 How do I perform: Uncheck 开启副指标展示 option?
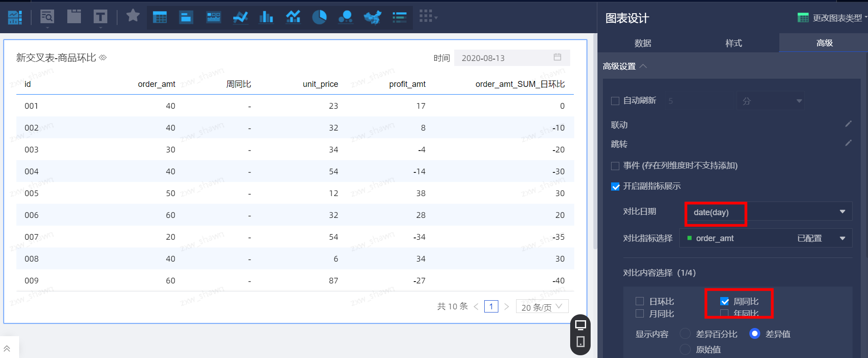click(615, 187)
